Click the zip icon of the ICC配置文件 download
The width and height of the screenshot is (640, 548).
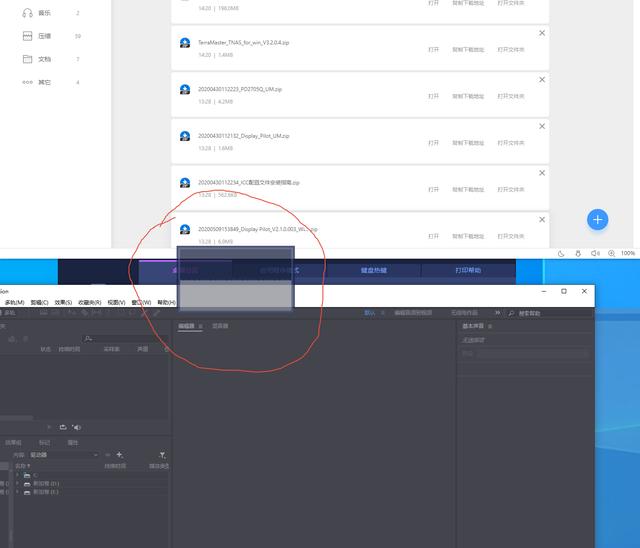(185, 182)
